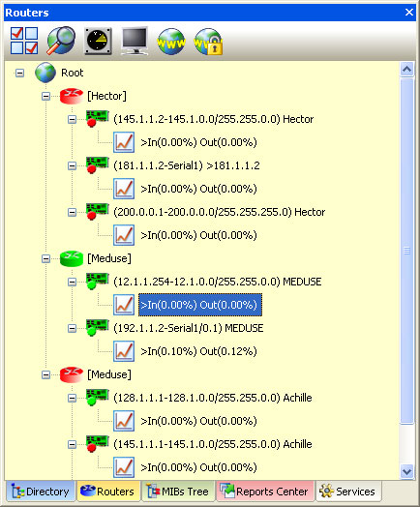Open the Reports Center tab
Screen dimensions: 420x507
pyautogui.click(x=265, y=492)
